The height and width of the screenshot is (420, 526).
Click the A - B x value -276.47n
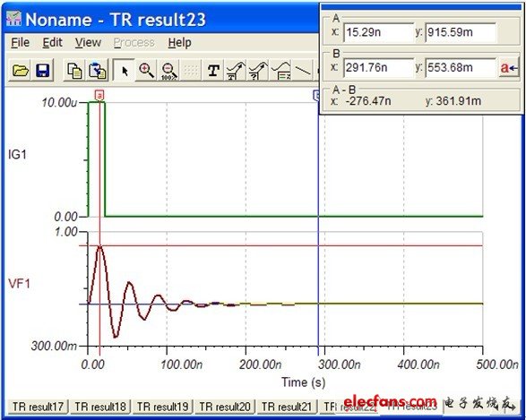pos(368,101)
